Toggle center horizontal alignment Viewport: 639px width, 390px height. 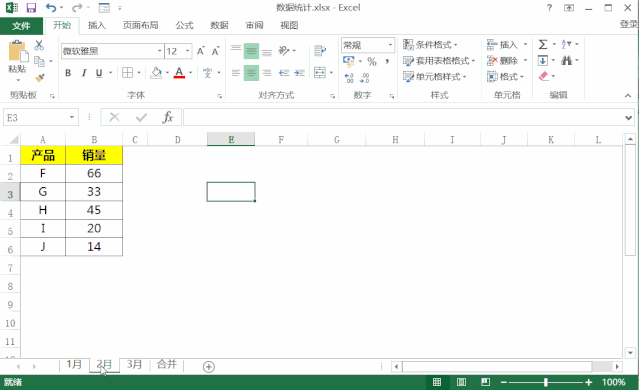pos(251,73)
